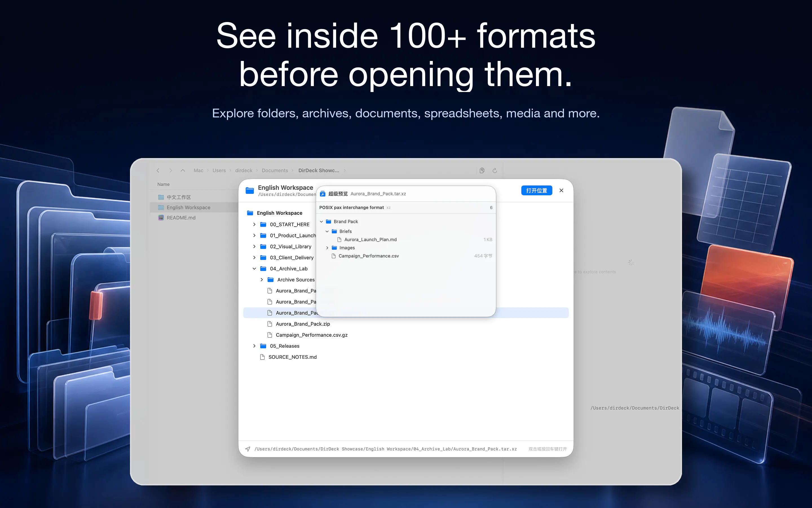The width and height of the screenshot is (812, 508).
Task: Click Campaign_Performance.csv.gz file icon
Action: (x=270, y=335)
